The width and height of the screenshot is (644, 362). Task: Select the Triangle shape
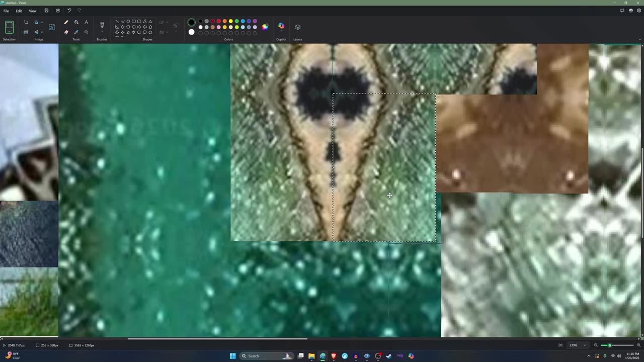point(150,22)
